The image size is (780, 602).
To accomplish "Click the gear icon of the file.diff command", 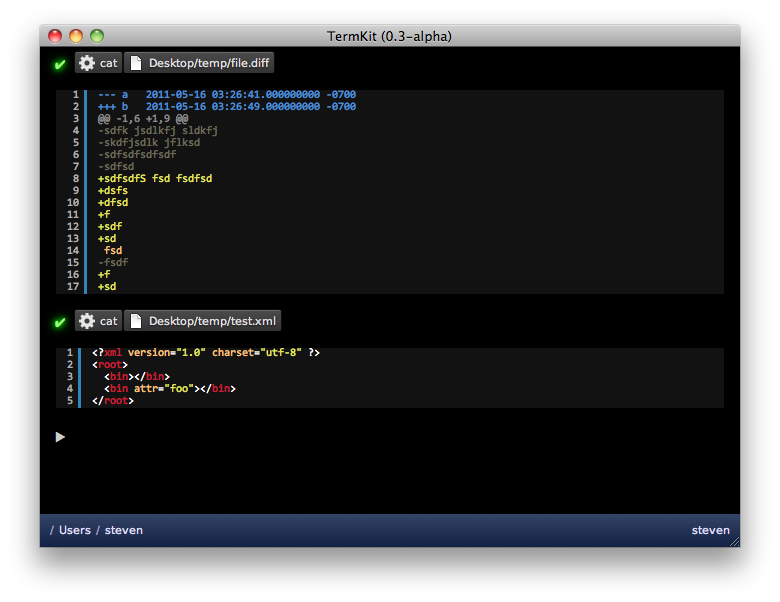I will point(87,63).
